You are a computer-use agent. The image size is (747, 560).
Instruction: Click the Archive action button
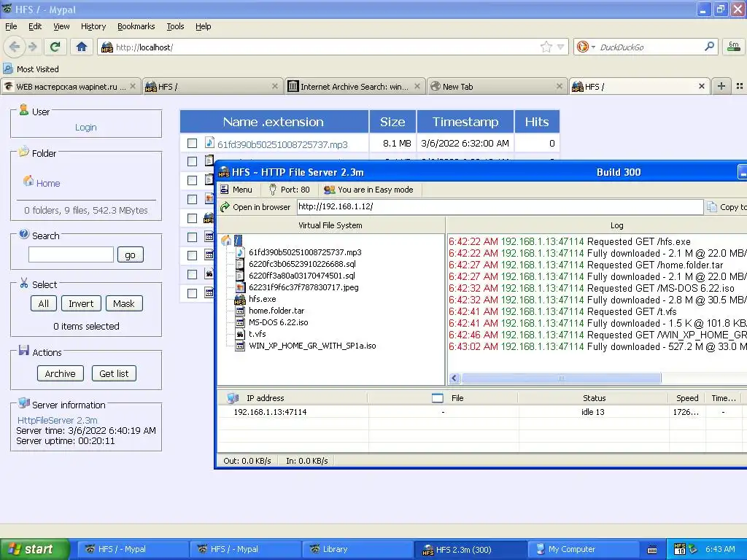60,373
